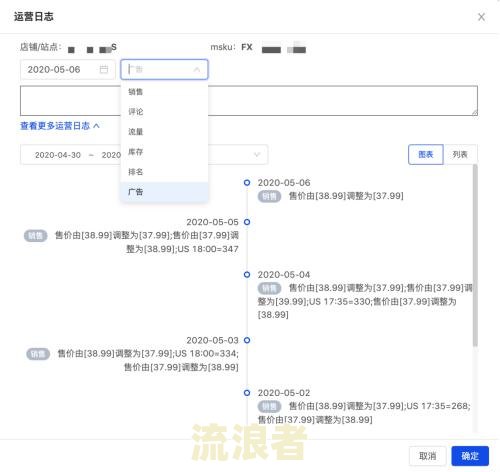Choose 销售 from the category list
The height and width of the screenshot is (472, 500).
(164, 92)
